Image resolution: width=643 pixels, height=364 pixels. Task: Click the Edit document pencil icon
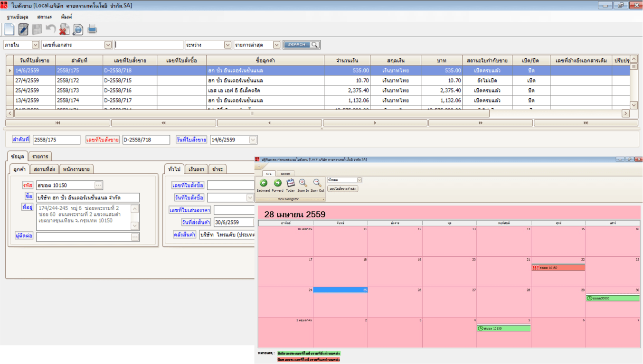coord(23,29)
